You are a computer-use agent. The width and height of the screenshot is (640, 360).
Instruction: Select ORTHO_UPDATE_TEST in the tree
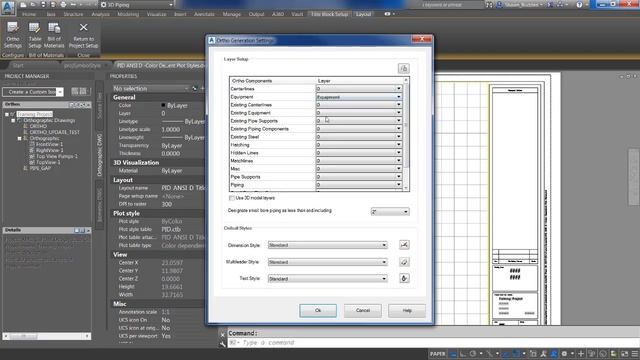pyautogui.click(x=54, y=132)
